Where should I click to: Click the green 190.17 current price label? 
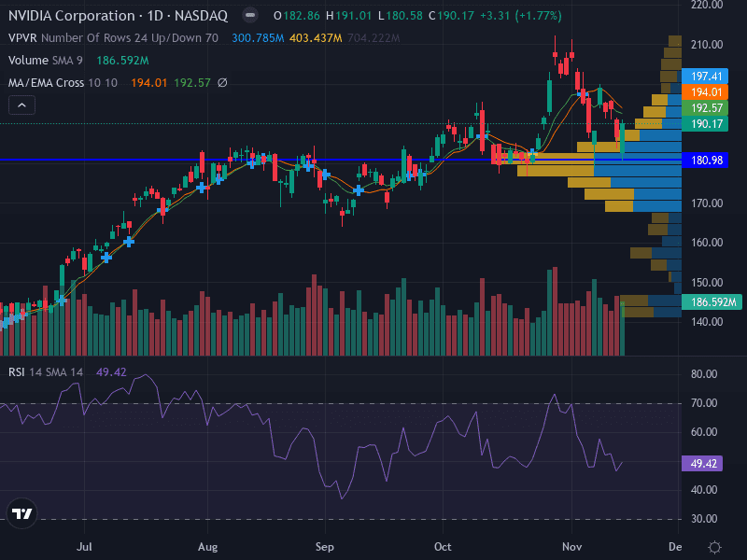tap(704, 122)
